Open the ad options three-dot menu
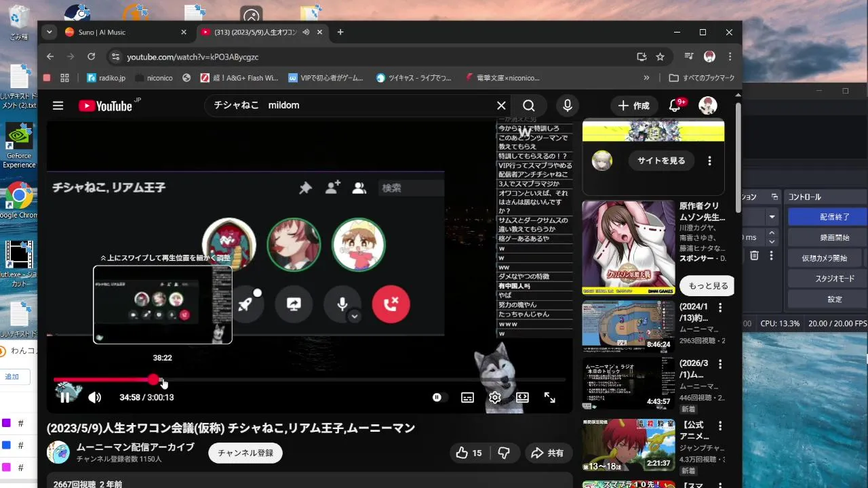Screen dimensions: 868x488 [710, 161]
